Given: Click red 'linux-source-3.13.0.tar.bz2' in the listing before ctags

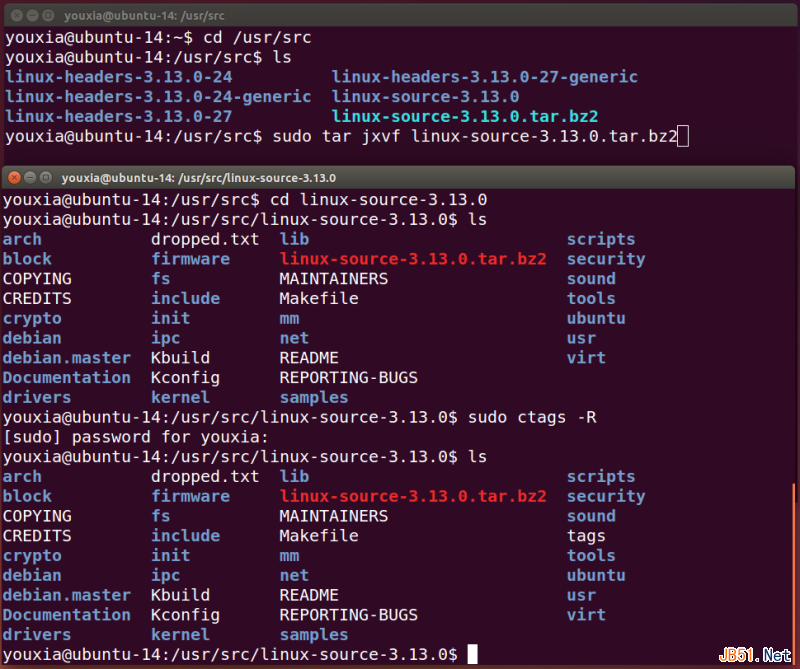Looking at the screenshot, I should point(413,259).
